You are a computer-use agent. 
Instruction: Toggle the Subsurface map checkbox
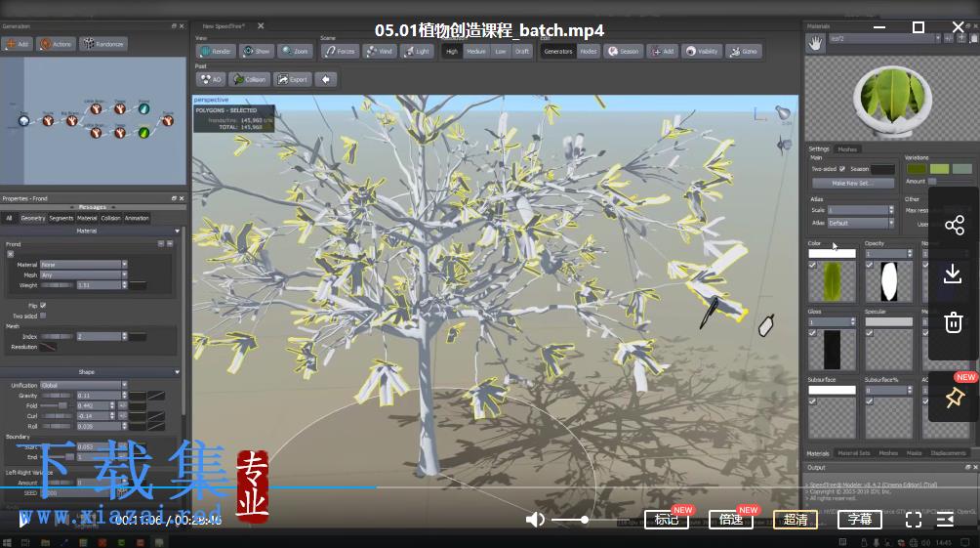pos(812,401)
